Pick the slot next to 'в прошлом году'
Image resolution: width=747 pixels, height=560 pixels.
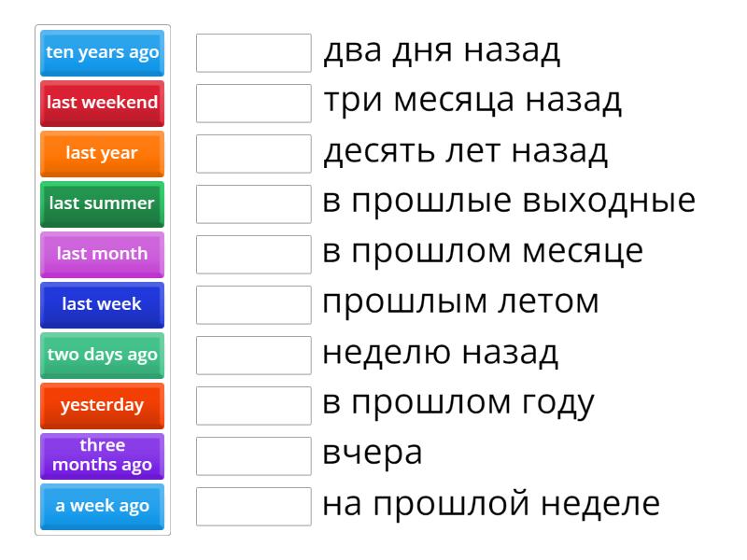[254, 405]
